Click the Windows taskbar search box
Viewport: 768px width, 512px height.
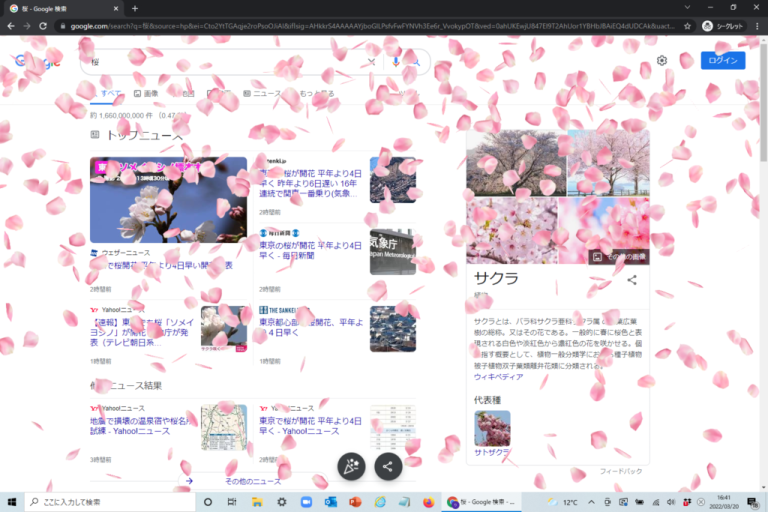tap(106, 501)
